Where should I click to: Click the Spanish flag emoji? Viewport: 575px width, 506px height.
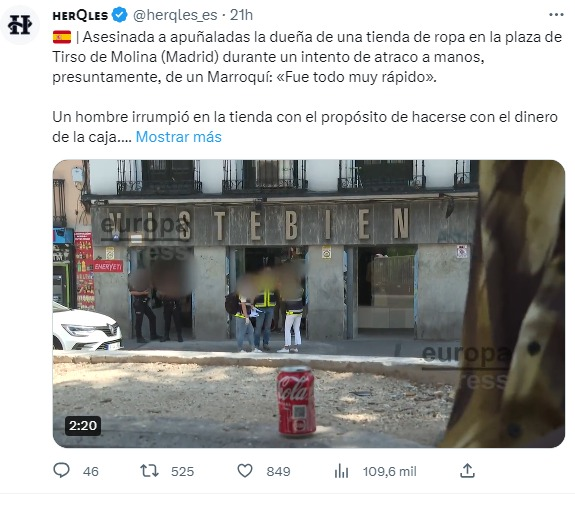pyautogui.click(x=62, y=37)
